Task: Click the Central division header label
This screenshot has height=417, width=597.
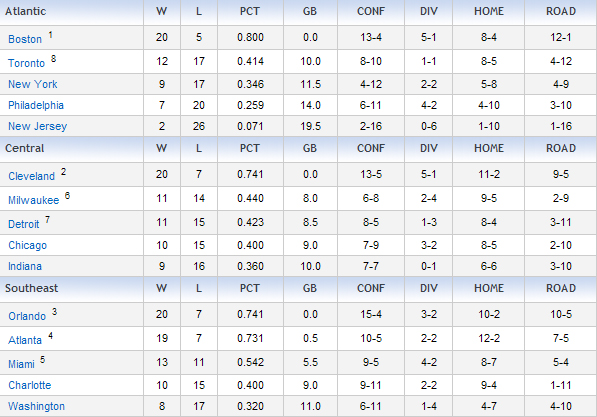Action: tap(24, 148)
